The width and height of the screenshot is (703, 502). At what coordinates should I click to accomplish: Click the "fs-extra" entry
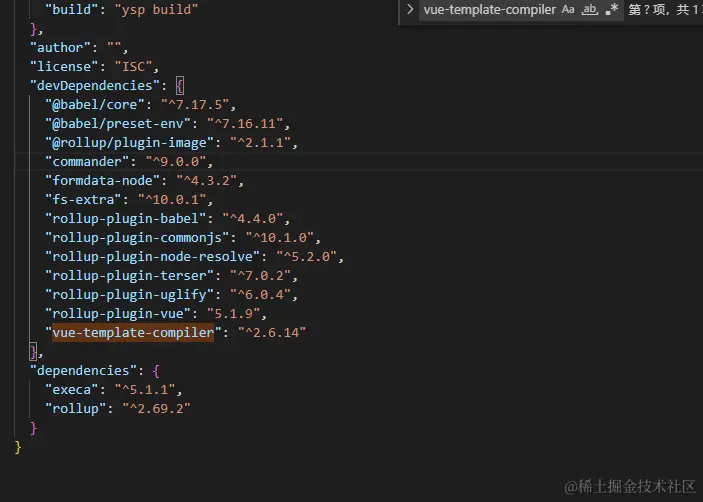tap(83, 199)
